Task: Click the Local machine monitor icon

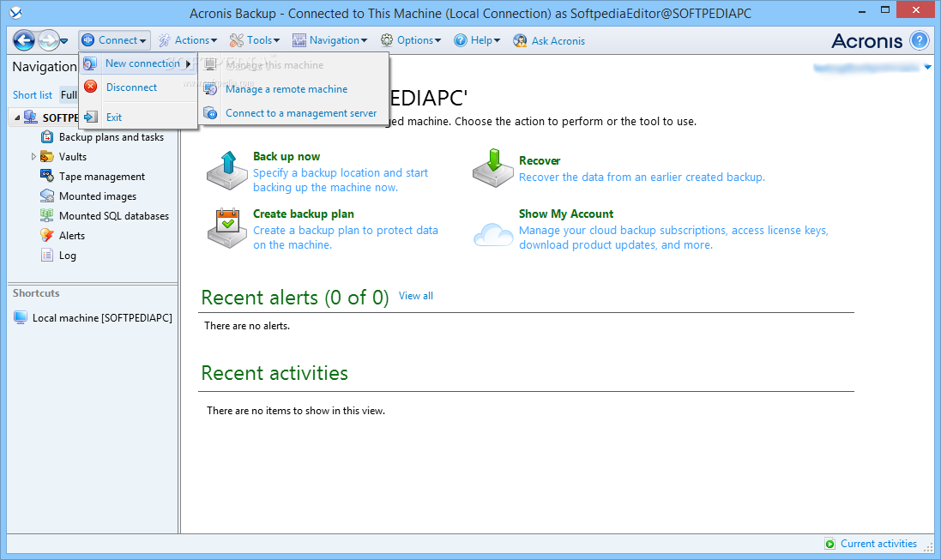Action: coord(21,317)
